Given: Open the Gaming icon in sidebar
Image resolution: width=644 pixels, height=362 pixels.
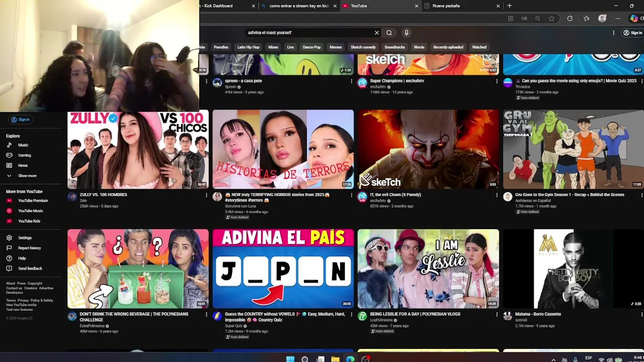Looking at the screenshot, I should pyautogui.click(x=9, y=155).
